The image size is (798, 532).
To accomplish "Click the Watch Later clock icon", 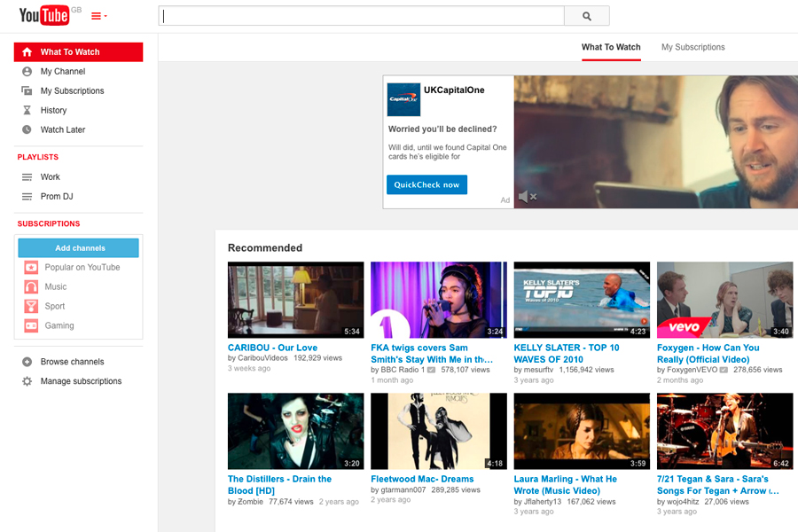I will coord(27,129).
